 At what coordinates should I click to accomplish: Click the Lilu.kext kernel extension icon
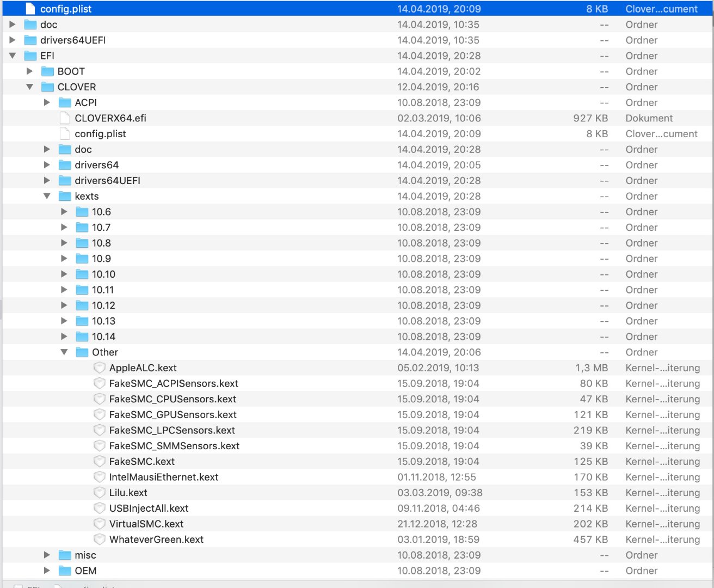click(99, 493)
